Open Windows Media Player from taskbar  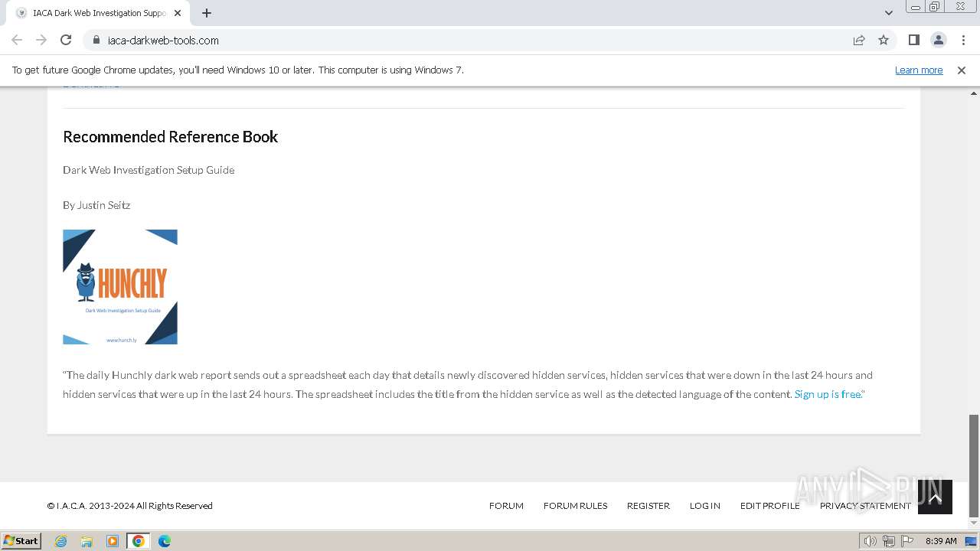(113, 541)
